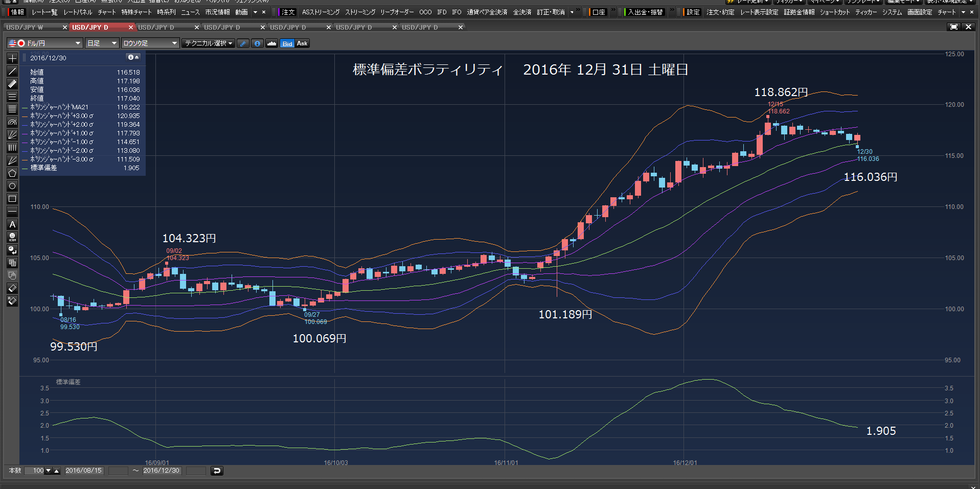The width and height of the screenshot is (980, 489).
Task: Open 市況情報 menu item
Action: tap(217, 12)
